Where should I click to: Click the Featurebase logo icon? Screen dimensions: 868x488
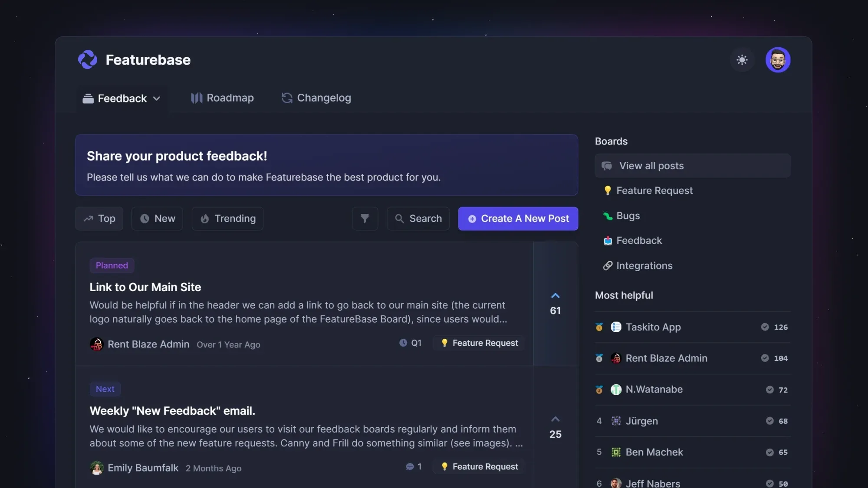pos(88,59)
